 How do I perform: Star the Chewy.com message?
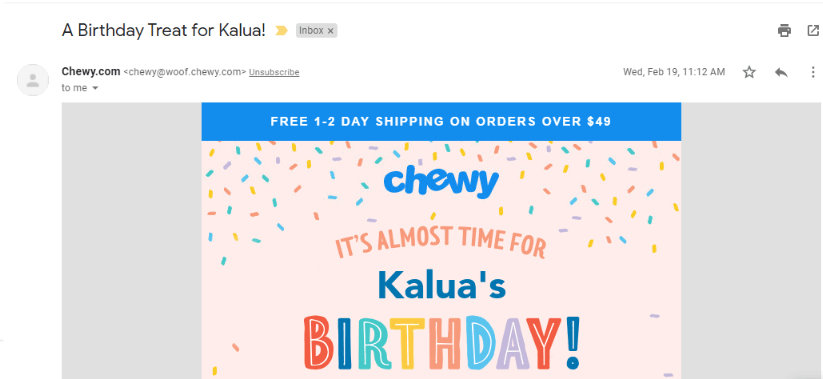749,72
